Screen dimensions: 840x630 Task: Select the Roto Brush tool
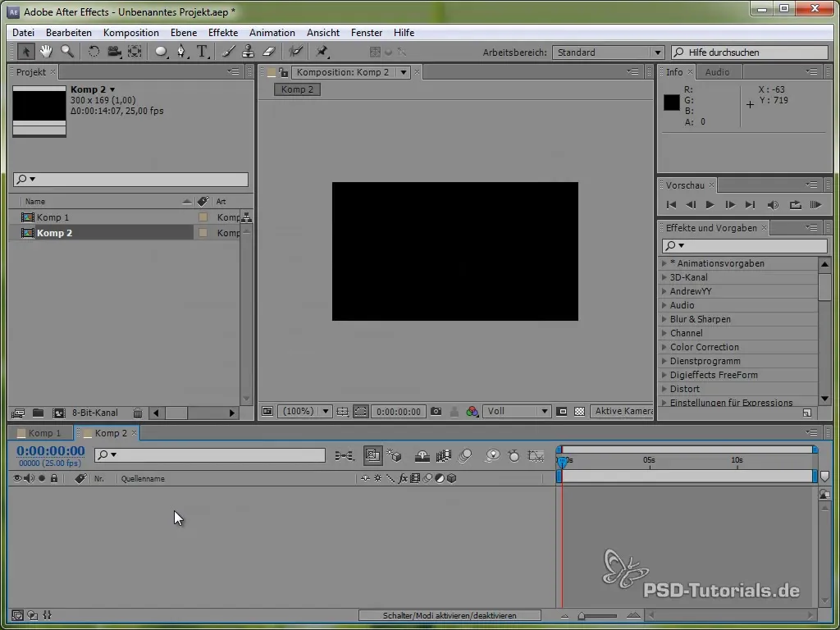[295, 52]
